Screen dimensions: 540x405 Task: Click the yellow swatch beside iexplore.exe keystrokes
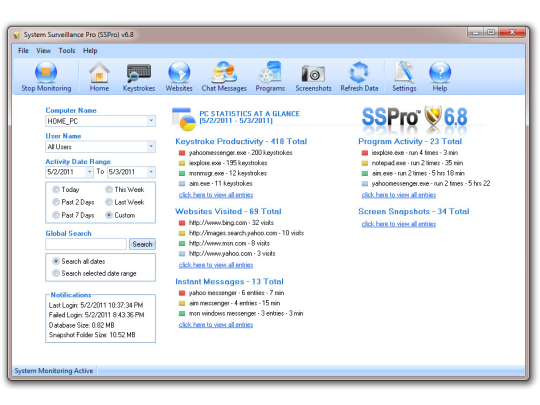pyautogui.click(x=182, y=163)
